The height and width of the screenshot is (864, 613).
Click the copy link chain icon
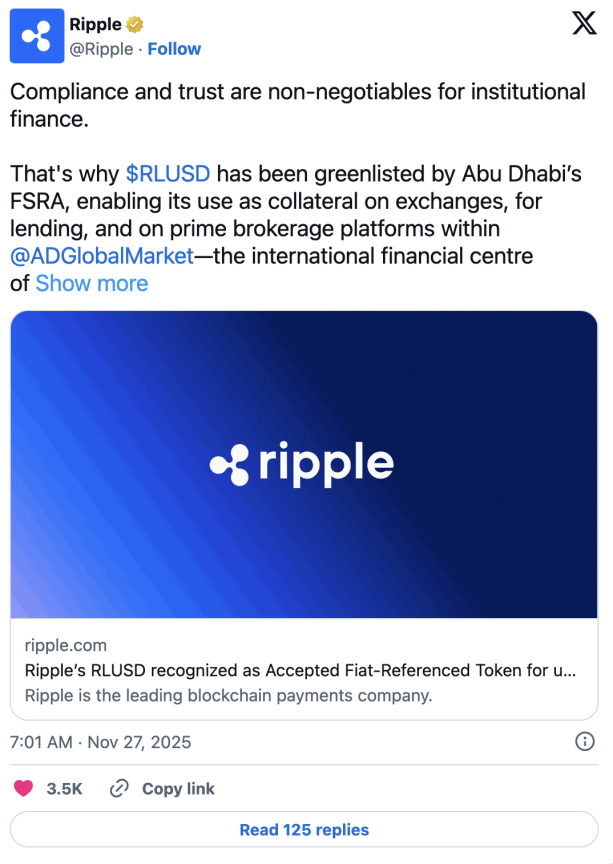point(119,789)
